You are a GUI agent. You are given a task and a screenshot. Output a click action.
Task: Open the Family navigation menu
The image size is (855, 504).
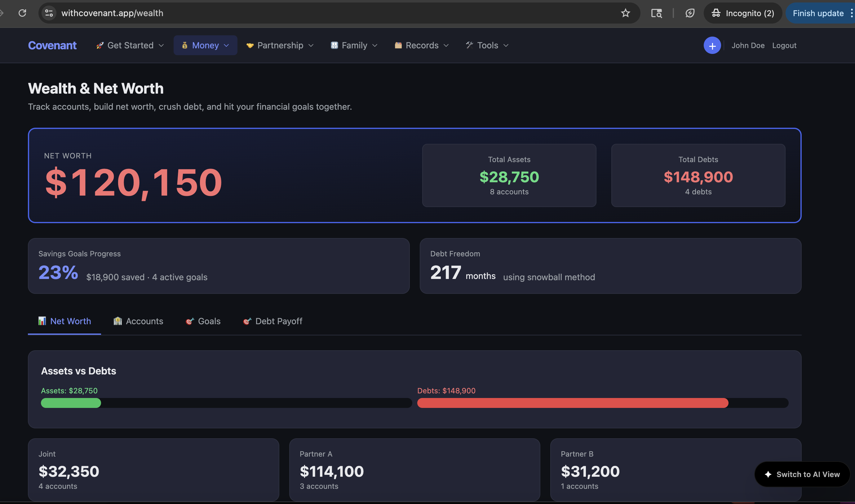tap(354, 46)
